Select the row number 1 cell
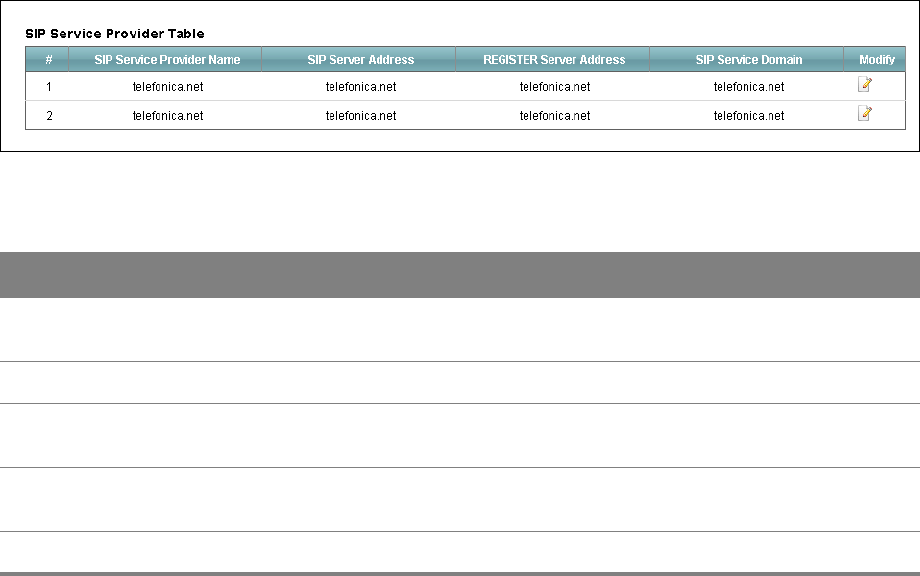This screenshot has width=920, height=576. pos(49,87)
